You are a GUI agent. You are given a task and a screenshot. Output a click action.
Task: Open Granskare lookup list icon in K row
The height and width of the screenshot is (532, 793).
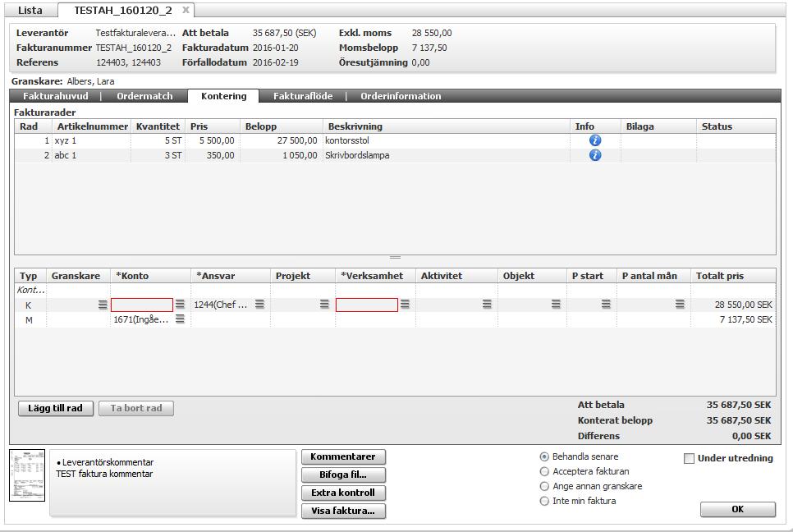[x=103, y=305]
